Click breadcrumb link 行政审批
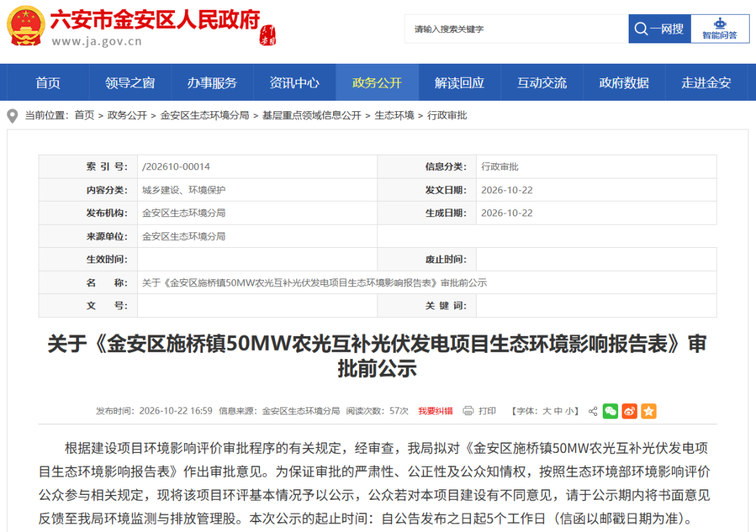The height and width of the screenshot is (532, 756). 447,115
